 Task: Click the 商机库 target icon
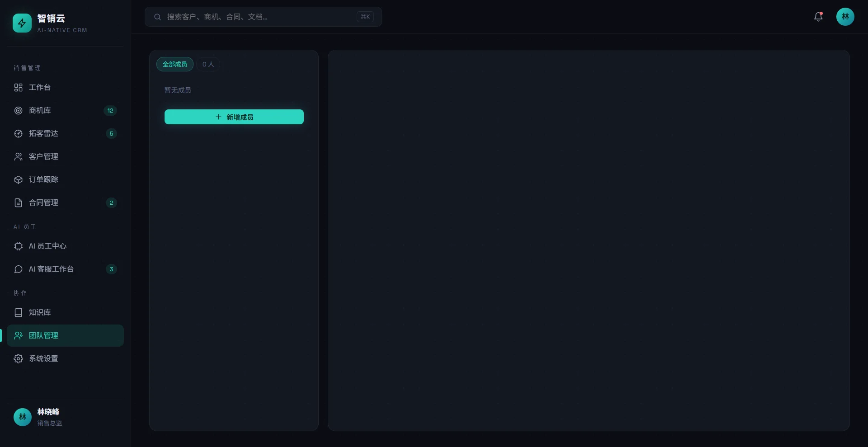click(x=18, y=110)
